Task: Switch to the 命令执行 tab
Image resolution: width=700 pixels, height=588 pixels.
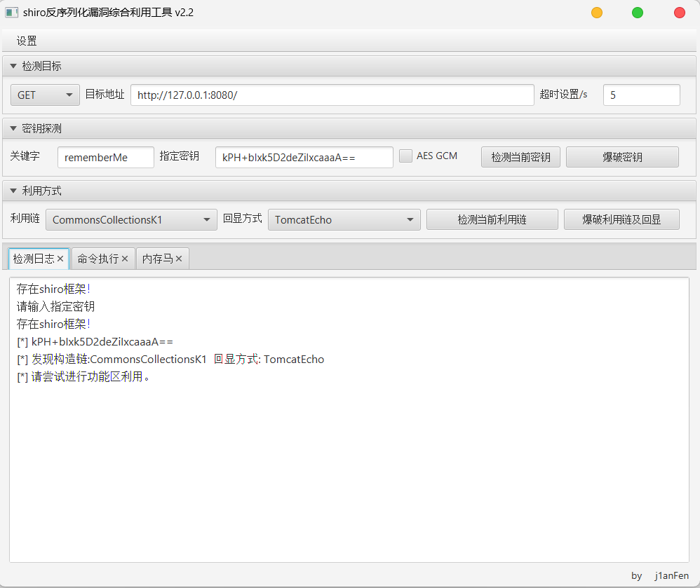Action: point(98,259)
